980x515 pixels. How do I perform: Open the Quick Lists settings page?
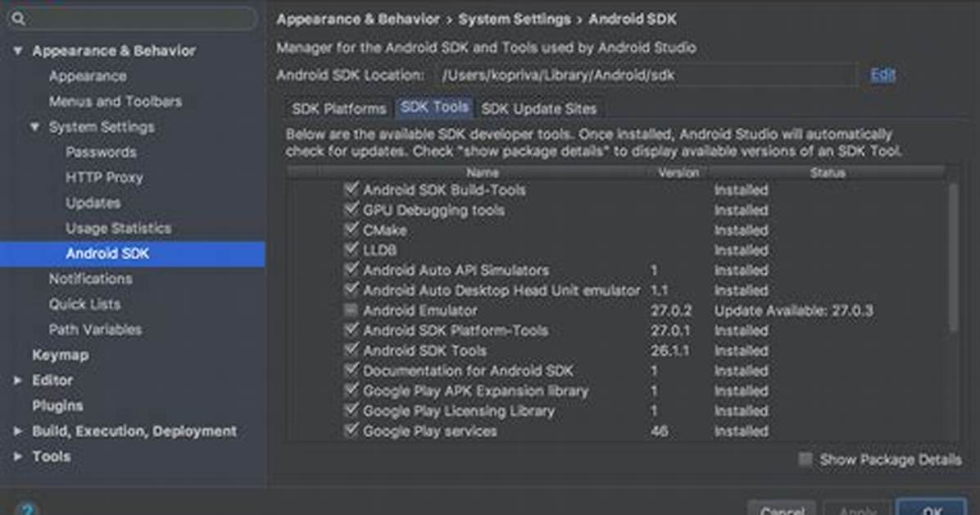coord(85,304)
